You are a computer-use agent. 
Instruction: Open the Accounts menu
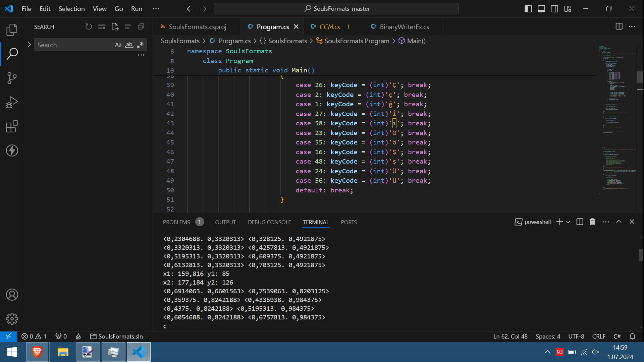[12, 295]
